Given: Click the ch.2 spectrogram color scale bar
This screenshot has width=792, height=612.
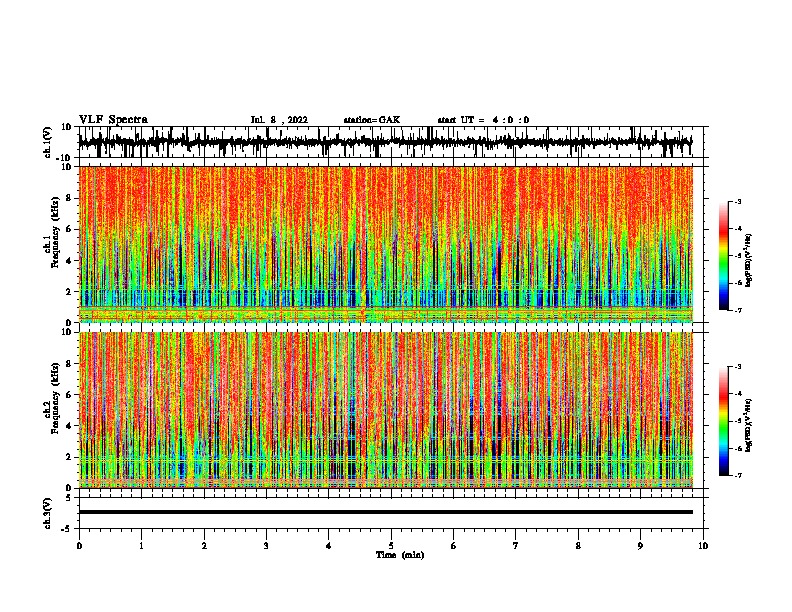Looking at the screenshot, I should [x=724, y=421].
